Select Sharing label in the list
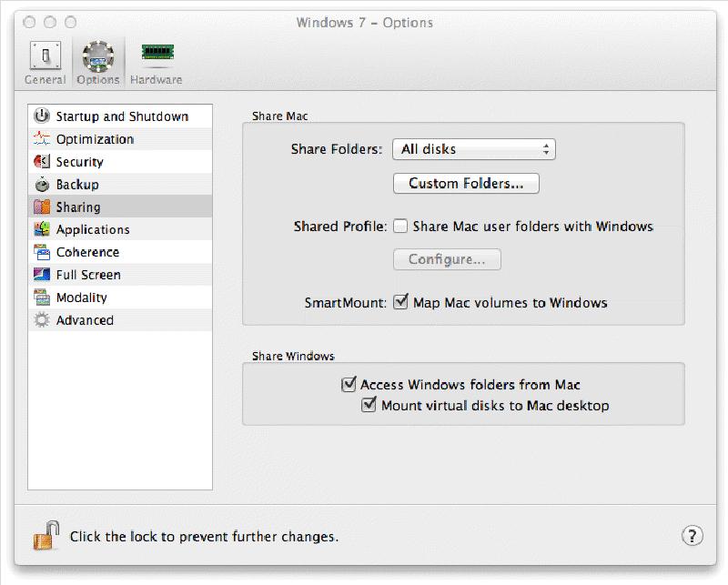This screenshot has width=728, height=585. pyautogui.click(x=78, y=207)
